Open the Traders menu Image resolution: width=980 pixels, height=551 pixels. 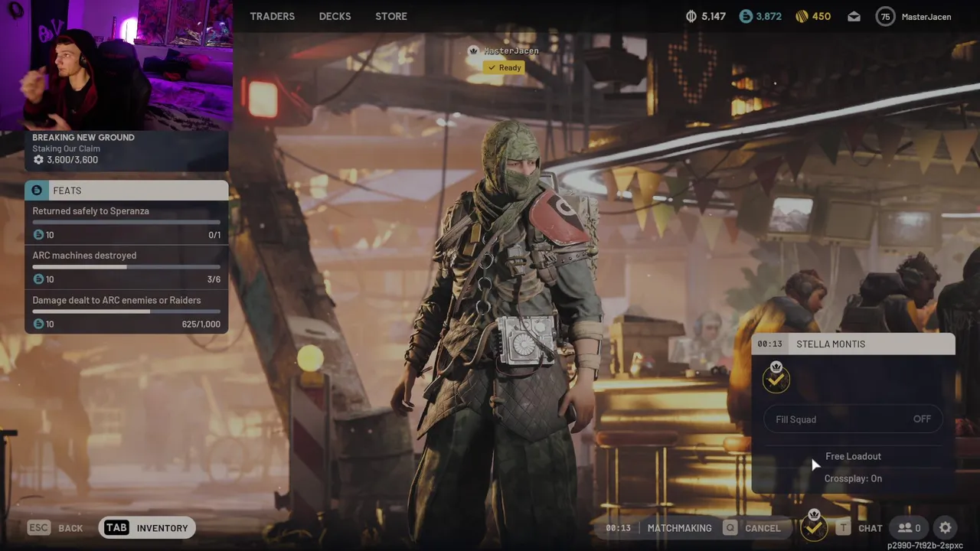click(272, 16)
